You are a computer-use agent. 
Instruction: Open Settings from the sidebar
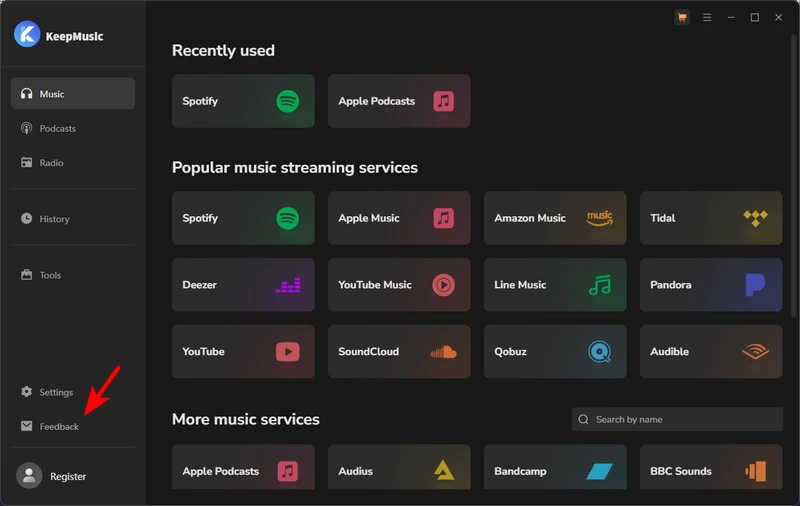(73, 392)
